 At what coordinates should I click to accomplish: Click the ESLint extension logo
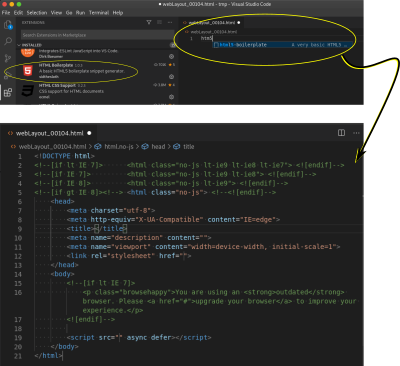(x=28, y=52)
